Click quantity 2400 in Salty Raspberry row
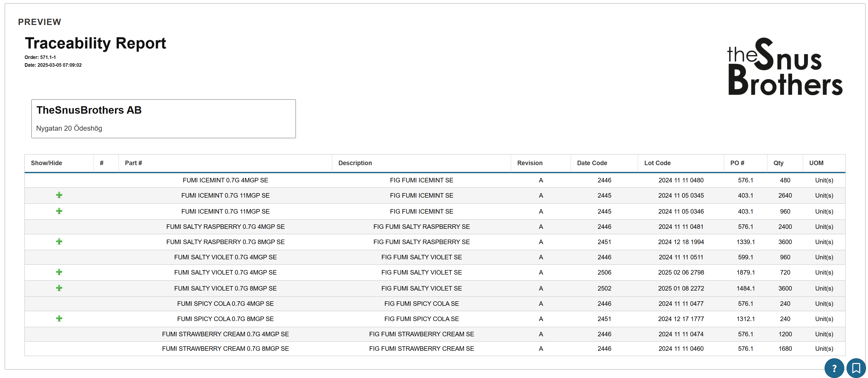 785,227
